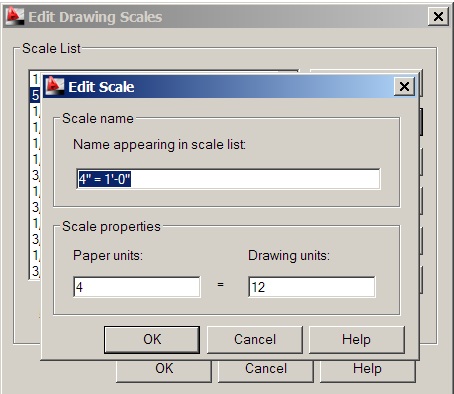The height and width of the screenshot is (394, 454).
Task: Click the Edit Drawing Scales title text
Action: 95,17
